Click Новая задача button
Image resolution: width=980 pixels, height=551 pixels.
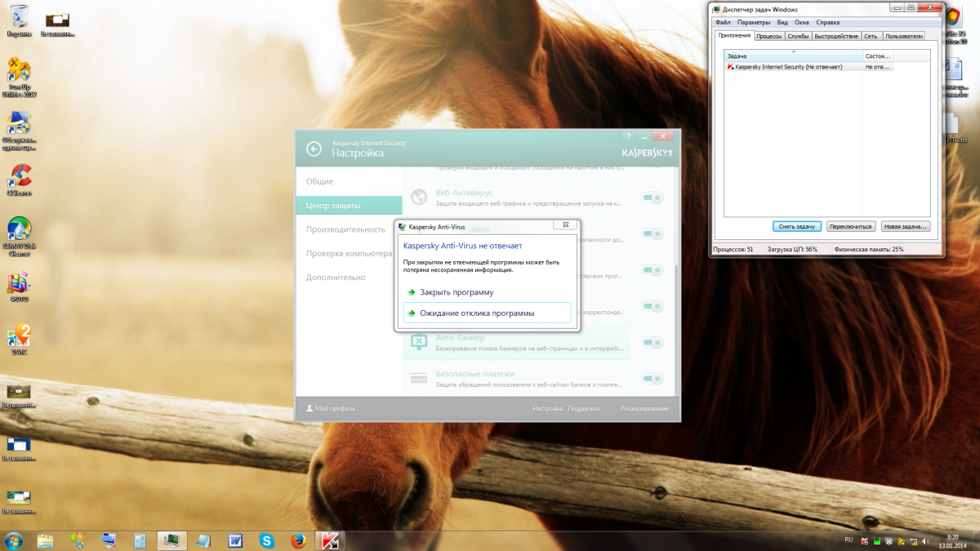(906, 226)
